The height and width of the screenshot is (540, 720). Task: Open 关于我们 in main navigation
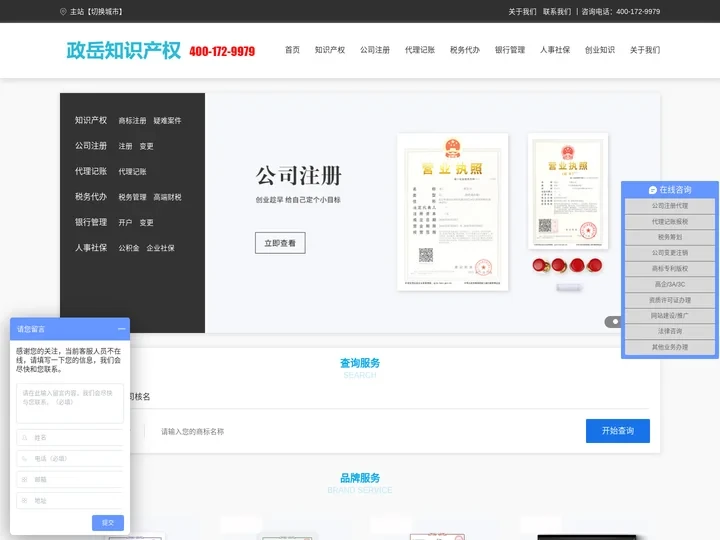point(645,50)
